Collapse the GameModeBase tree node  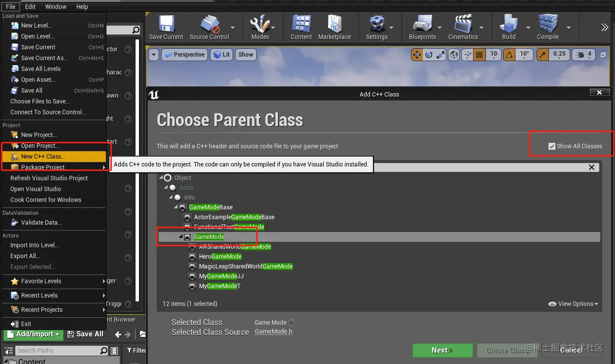pos(176,207)
